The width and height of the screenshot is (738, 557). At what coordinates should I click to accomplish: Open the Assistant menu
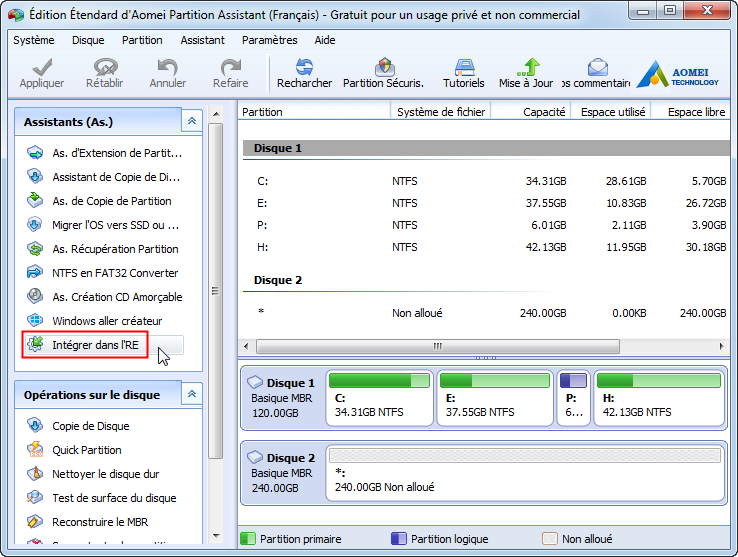[x=202, y=40]
